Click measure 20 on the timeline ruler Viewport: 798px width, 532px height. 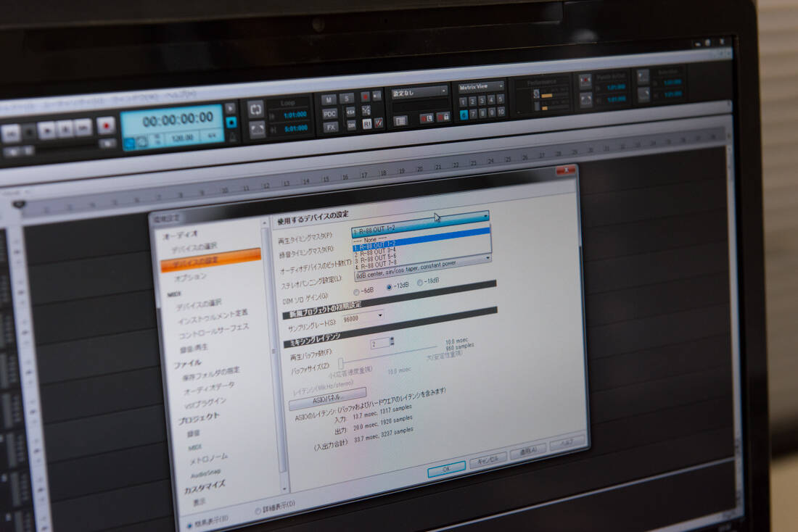(x=420, y=168)
